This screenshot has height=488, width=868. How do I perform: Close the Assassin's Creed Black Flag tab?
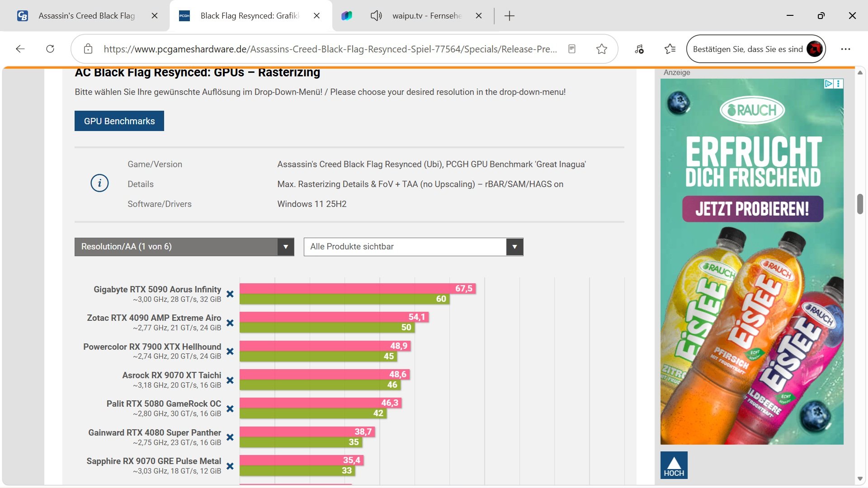[x=155, y=16]
